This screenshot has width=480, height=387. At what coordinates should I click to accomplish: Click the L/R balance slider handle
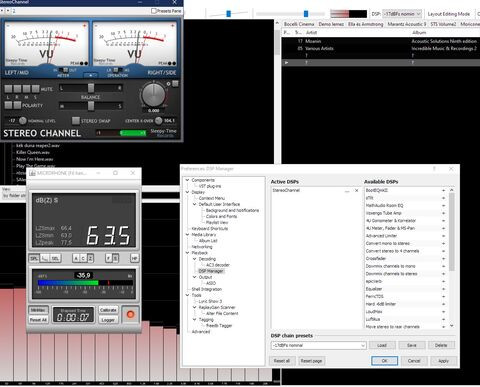(x=91, y=88)
